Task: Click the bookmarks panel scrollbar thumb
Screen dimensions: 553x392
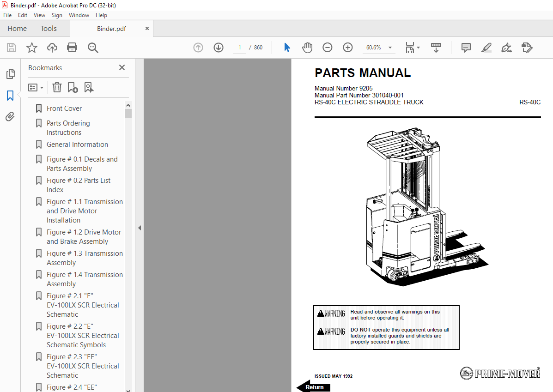Action: click(x=128, y=113)
